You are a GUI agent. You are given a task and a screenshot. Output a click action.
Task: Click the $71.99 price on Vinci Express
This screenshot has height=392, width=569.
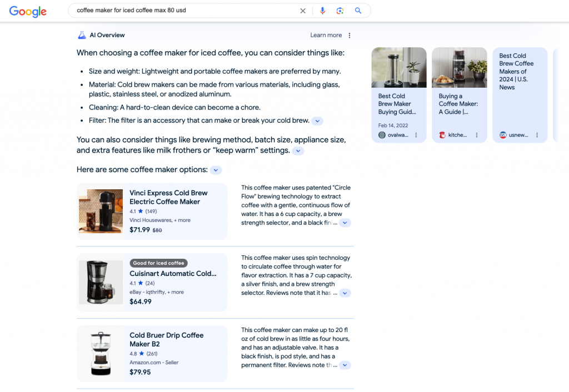[139, 229]
